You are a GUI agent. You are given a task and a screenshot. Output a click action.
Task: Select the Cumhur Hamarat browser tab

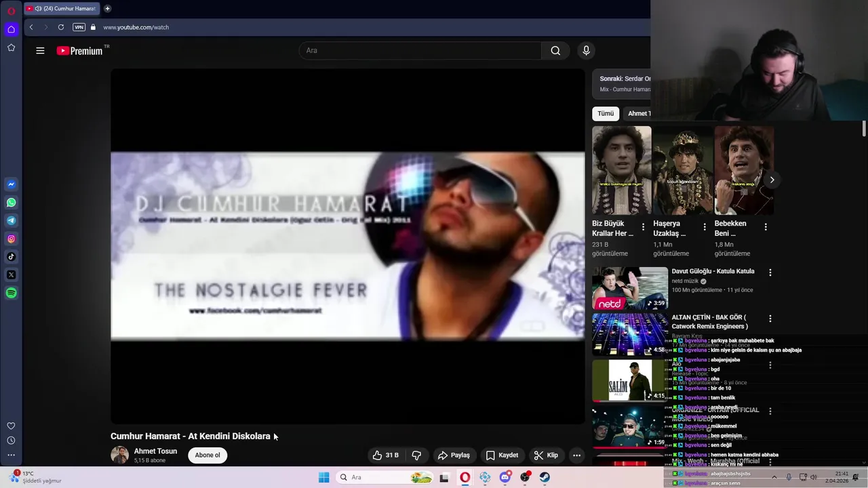62,9
